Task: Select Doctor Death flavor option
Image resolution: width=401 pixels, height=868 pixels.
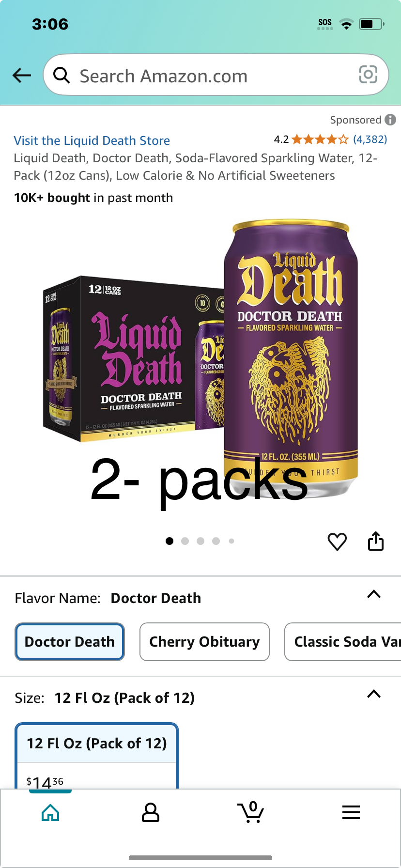Action: [x=70, y=642]
